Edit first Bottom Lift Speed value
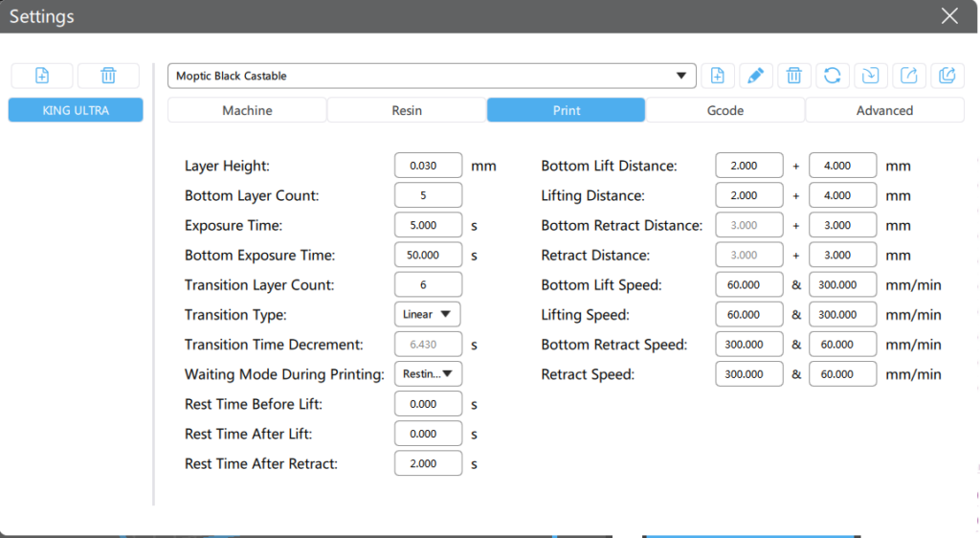The height and width of the screenshot is (538, 980). point(749,284)
